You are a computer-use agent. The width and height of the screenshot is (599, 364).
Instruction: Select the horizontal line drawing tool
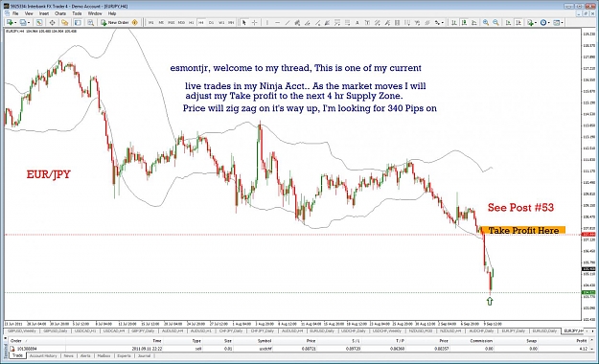pos(277,23)
